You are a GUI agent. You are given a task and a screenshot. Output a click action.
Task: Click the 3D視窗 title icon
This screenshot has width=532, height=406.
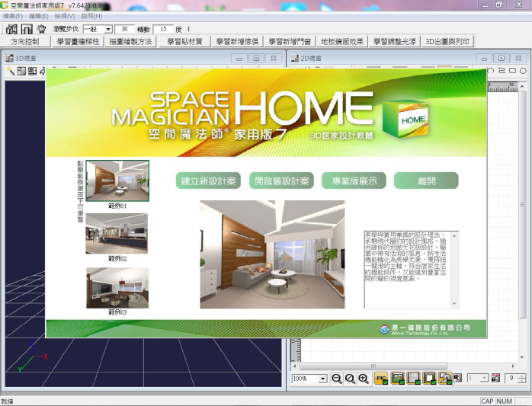[9, 58]
